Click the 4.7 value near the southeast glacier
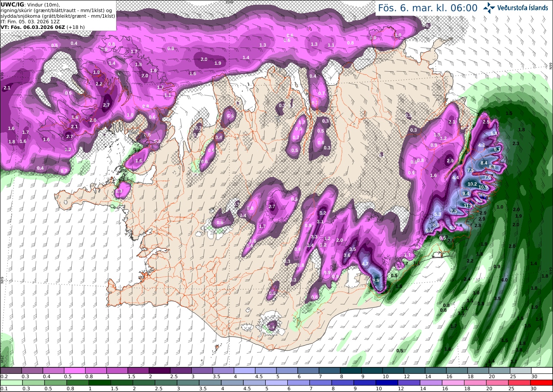This screenshot has height=392, width=553. click(x=365, y=264)
